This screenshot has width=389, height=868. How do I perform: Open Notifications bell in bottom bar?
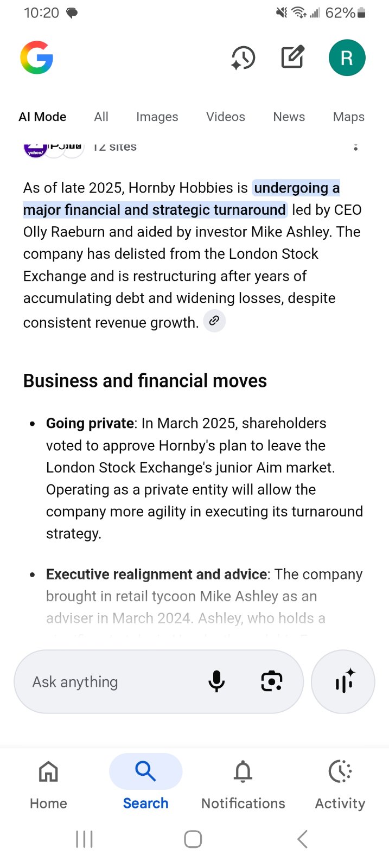[243, 784]
